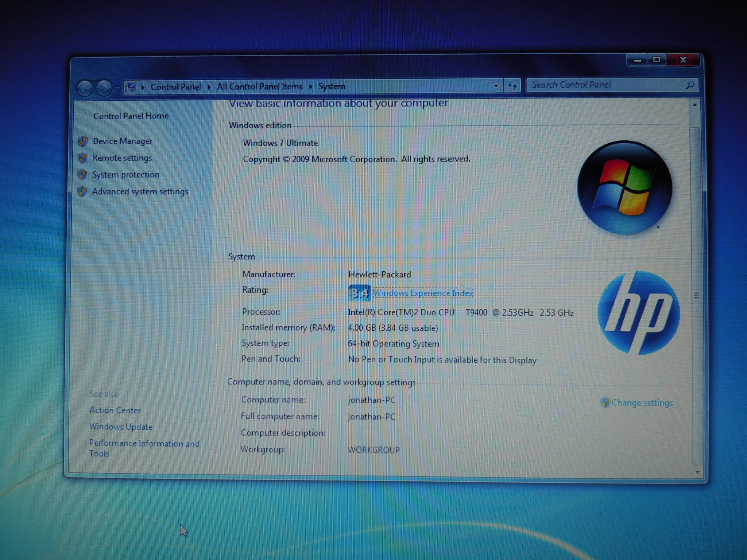Open Action Center link

coord(115,410)
